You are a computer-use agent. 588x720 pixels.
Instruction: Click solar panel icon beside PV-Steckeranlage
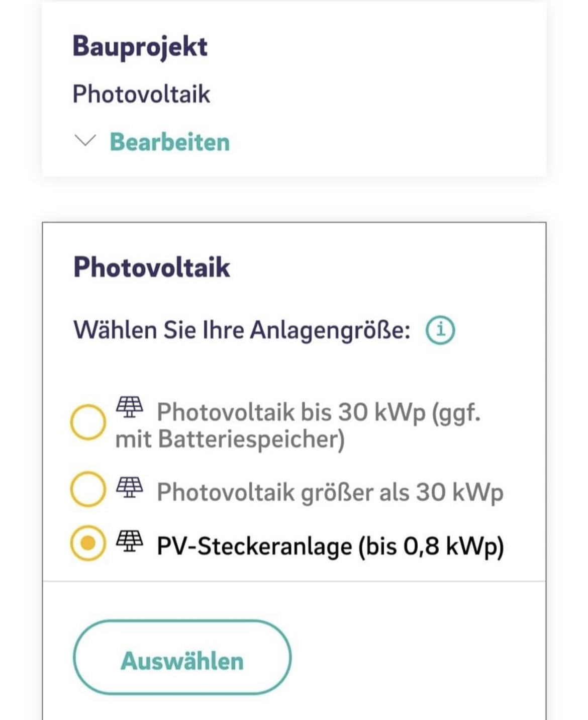coord(130,541)
